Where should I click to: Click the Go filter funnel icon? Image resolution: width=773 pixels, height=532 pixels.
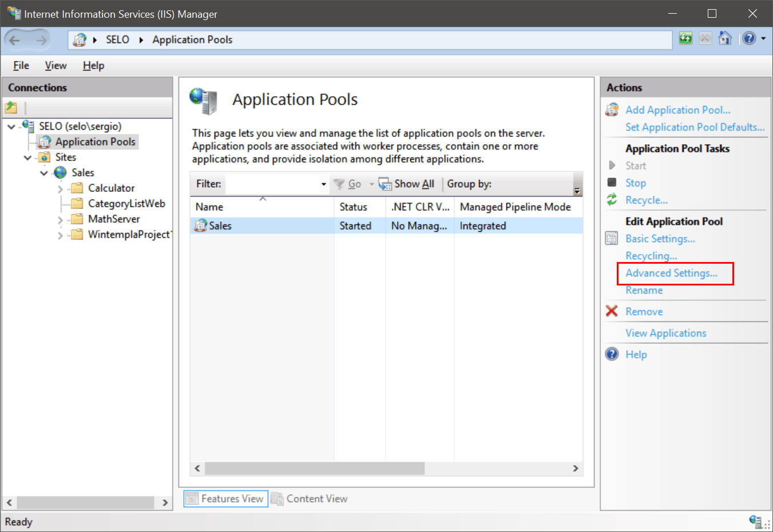pos(339,184)
